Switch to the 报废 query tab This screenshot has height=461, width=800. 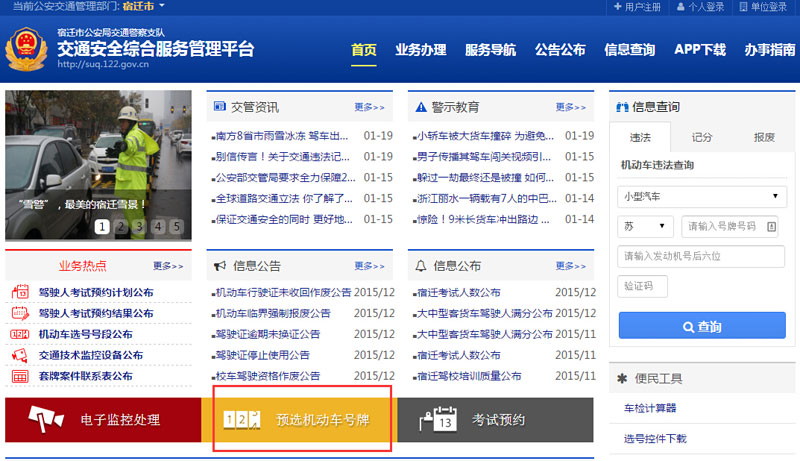(x=764, y=137)
